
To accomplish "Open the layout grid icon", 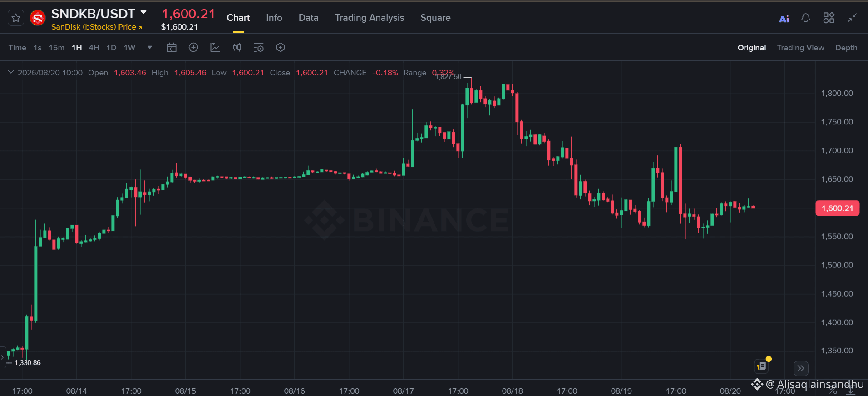I will 829,18.
